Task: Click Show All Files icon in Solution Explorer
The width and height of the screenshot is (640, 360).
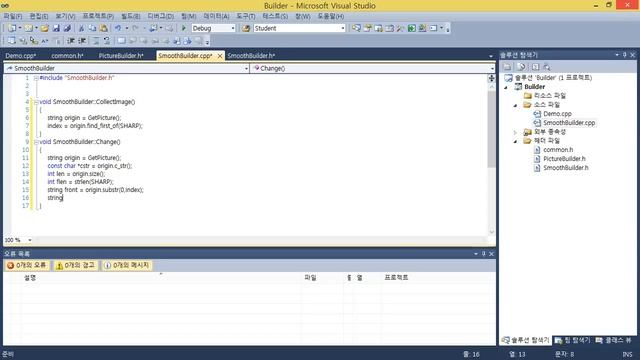Action: click(x=521, y=67)
